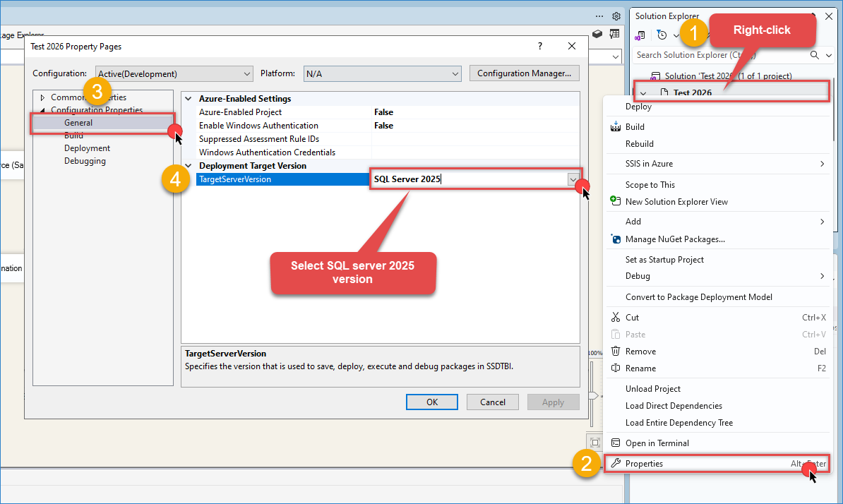Click the Remove trash icon
Image resolution: width=843 pixels, height=504 pixels.
[615, 352]
